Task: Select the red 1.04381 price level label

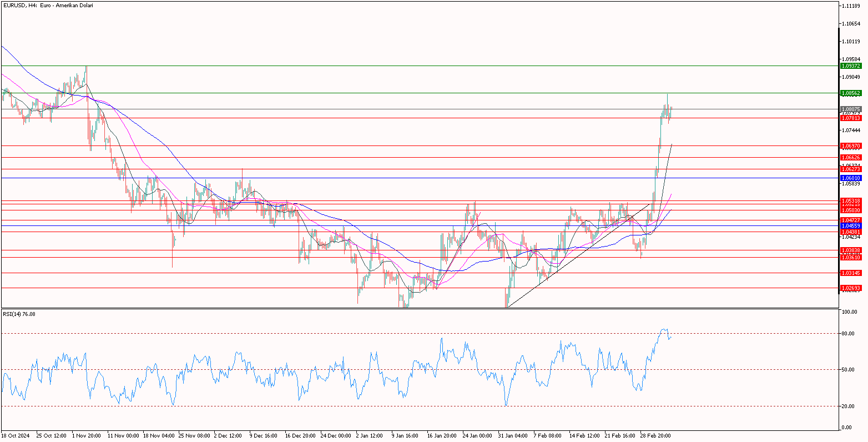Action: (x=851, y=232)
